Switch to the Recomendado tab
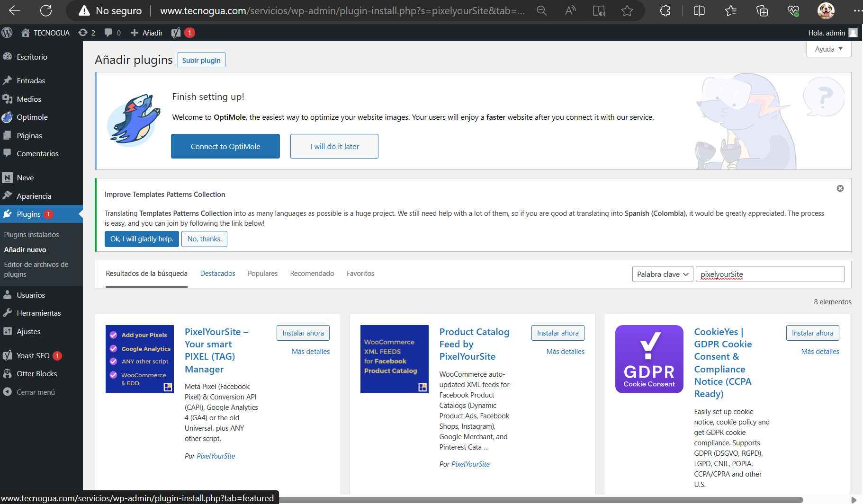 pos(312,274)
